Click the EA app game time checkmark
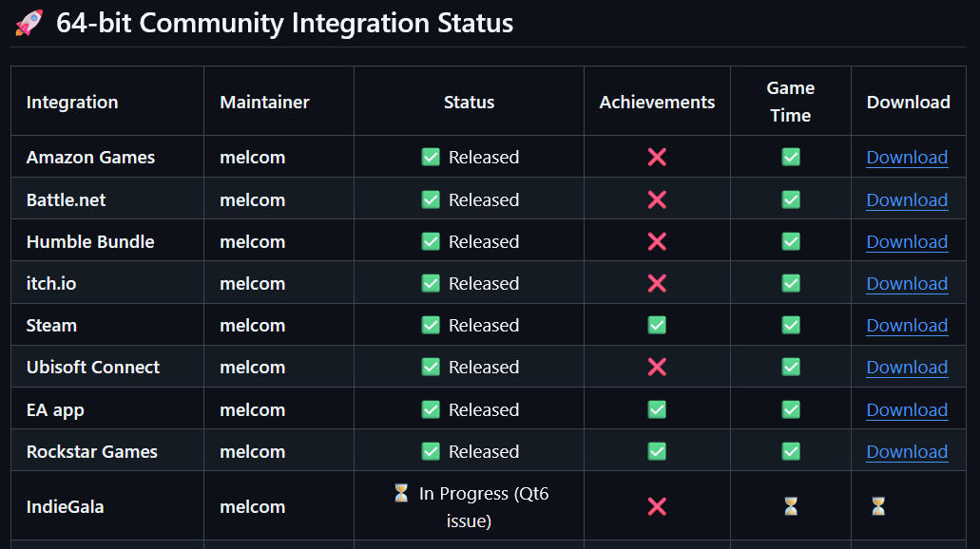 [x=791, y=409]
